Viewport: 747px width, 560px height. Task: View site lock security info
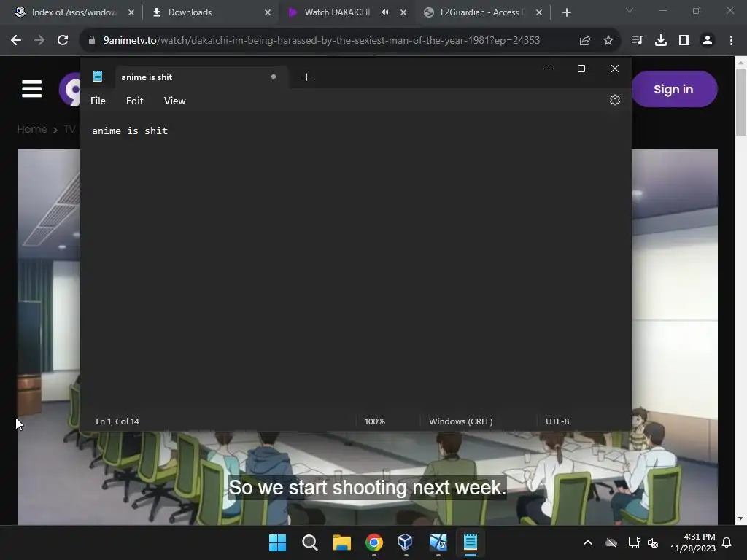point(91,41)
